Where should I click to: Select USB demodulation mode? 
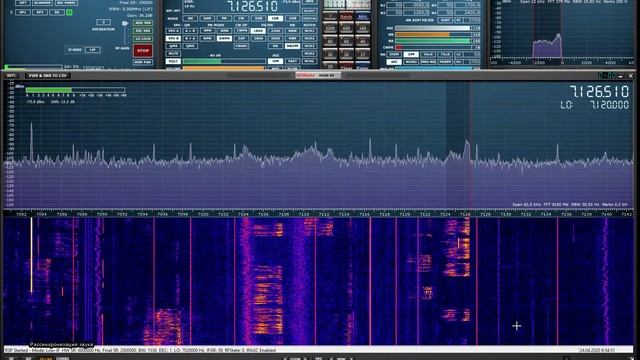point(293,18)
